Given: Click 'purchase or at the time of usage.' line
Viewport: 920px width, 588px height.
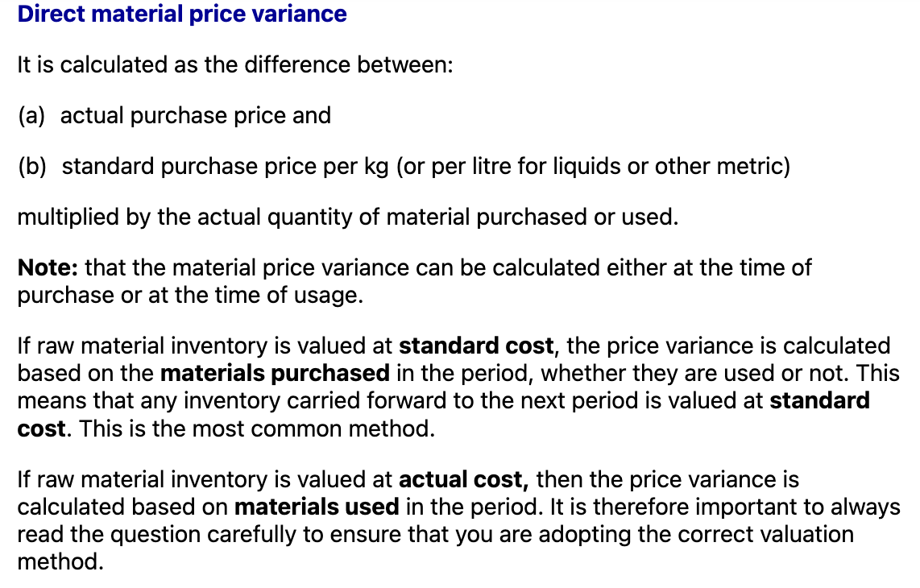Looking at the screenshot, I should point(190,295).
